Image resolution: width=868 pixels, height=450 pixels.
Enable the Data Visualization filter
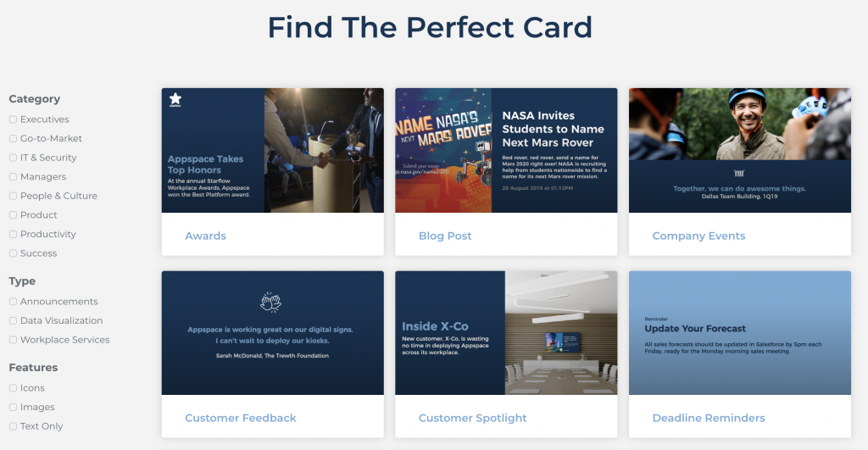pos(13,320)
